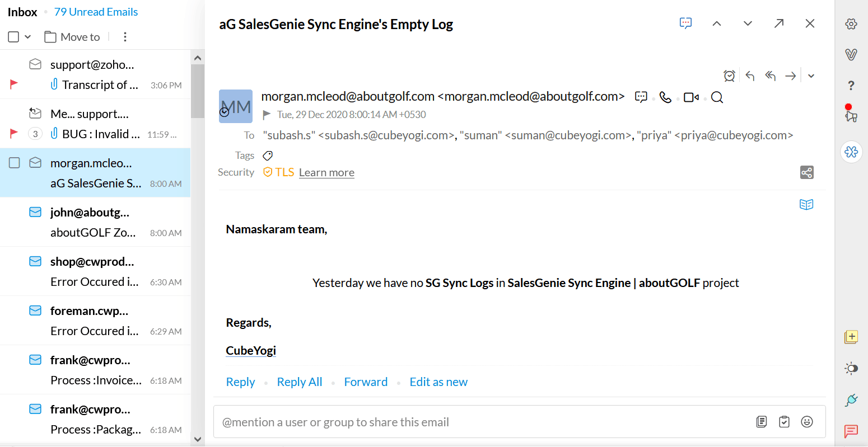Open the yellow notes icon in the right sidebar
Viewport: 868px width, 447px height.
click(x=851, y=337)
